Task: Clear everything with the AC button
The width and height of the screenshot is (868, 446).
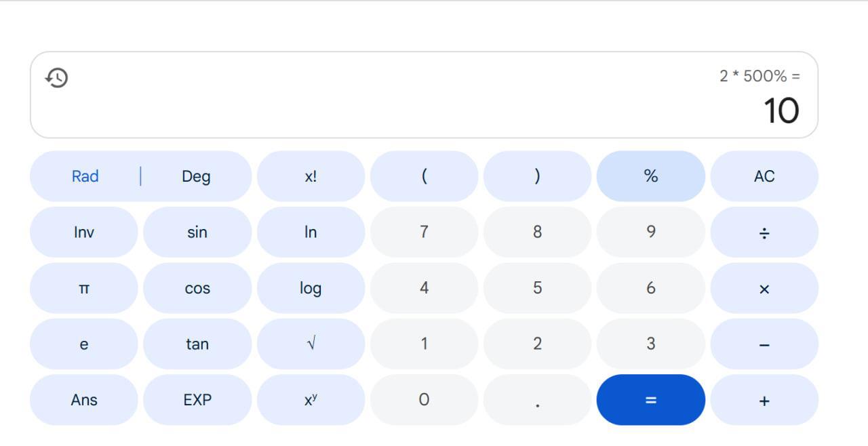Action: [x=764, y=176]
